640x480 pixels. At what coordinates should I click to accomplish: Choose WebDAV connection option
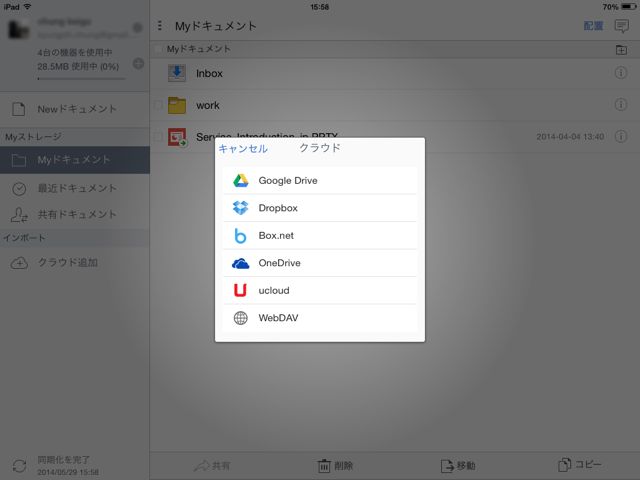click(x=320, y=318)
